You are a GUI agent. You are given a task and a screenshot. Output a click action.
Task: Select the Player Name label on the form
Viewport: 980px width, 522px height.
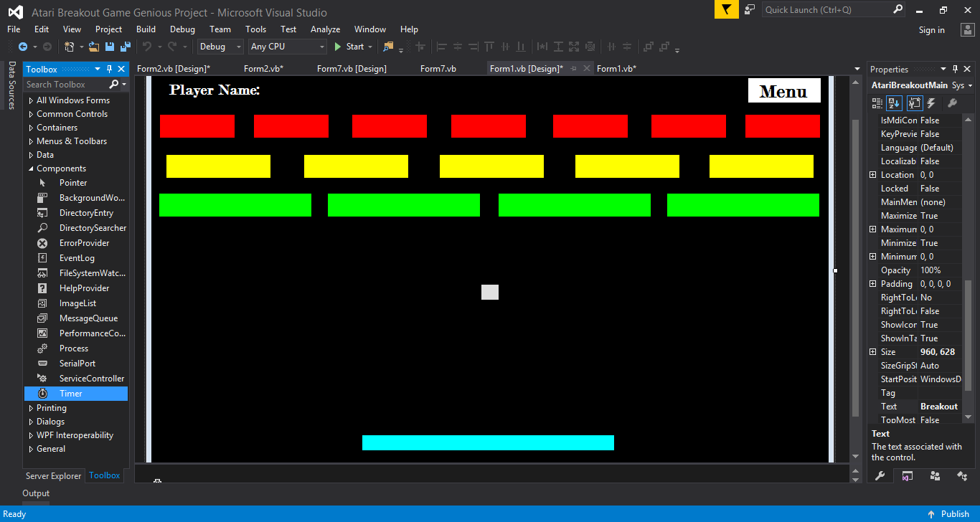coord(215,90)
